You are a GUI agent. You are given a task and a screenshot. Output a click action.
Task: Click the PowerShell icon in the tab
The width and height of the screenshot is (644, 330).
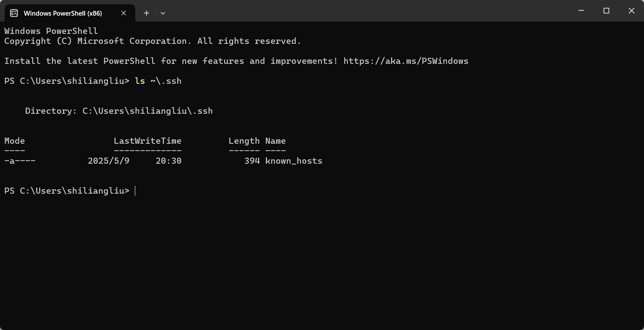(x=14, y=13)
